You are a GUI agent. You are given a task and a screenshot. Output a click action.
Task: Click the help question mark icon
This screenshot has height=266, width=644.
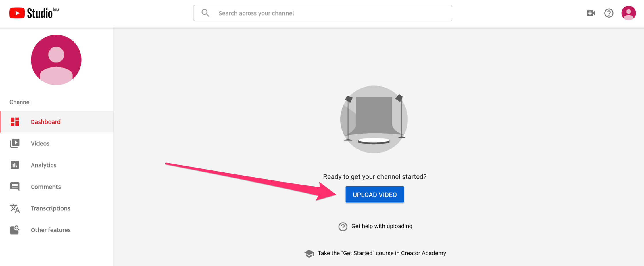[x=609, y=13]
